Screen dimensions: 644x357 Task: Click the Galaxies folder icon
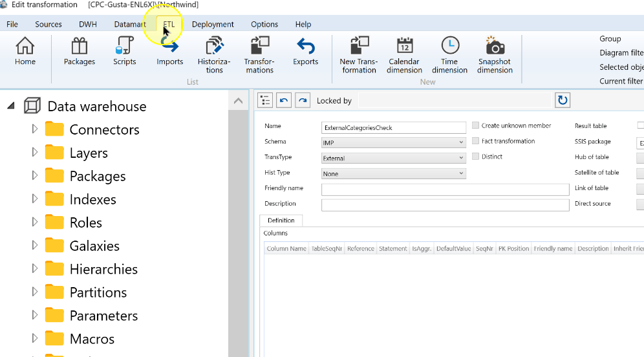click(x=54, y=246)
